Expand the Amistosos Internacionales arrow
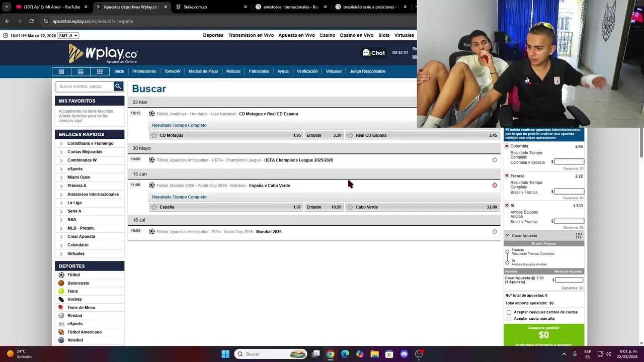 pyautogui.click(x=61, y=194)
